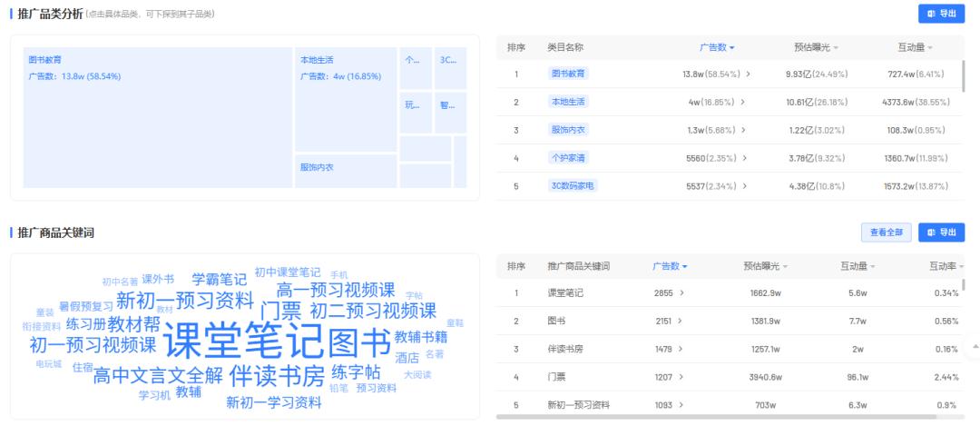Click 新初一学习资料 in the word cloud
Screen dimensions: 980x426
click(x=274, y=402)
